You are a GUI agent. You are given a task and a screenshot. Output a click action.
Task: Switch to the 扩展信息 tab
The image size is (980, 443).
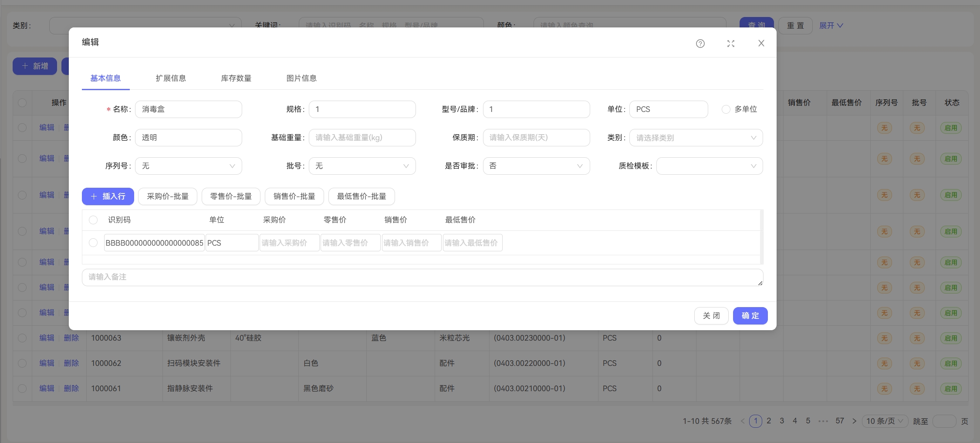[x=171, y=78]
